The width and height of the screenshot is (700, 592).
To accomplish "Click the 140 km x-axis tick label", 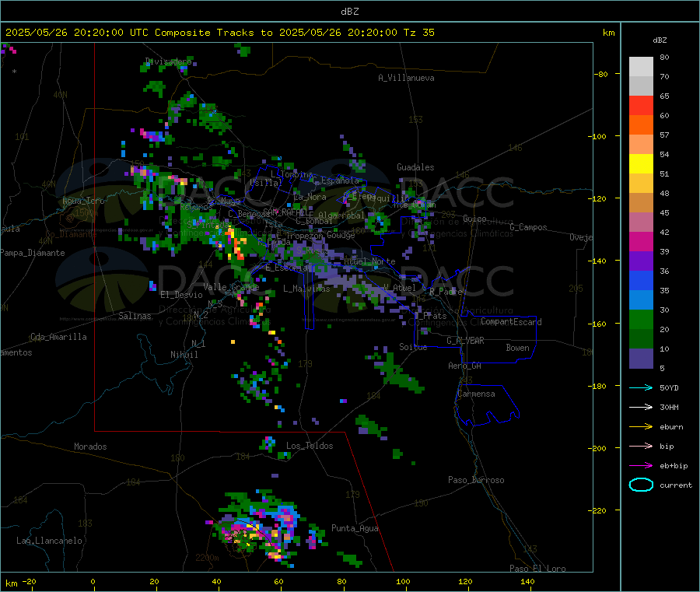I will (527, 581).
